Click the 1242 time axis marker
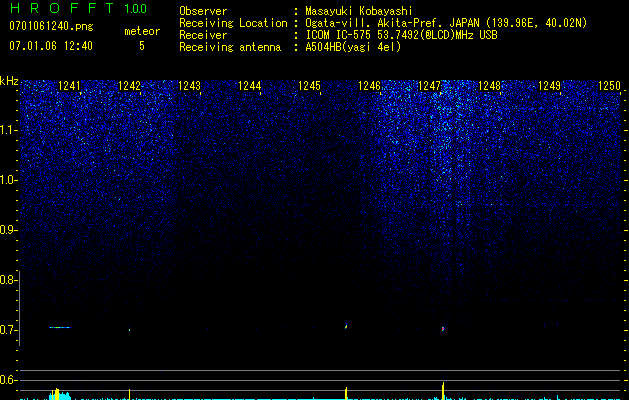Screen dimensions: 629x400 [x=129, y=86]
